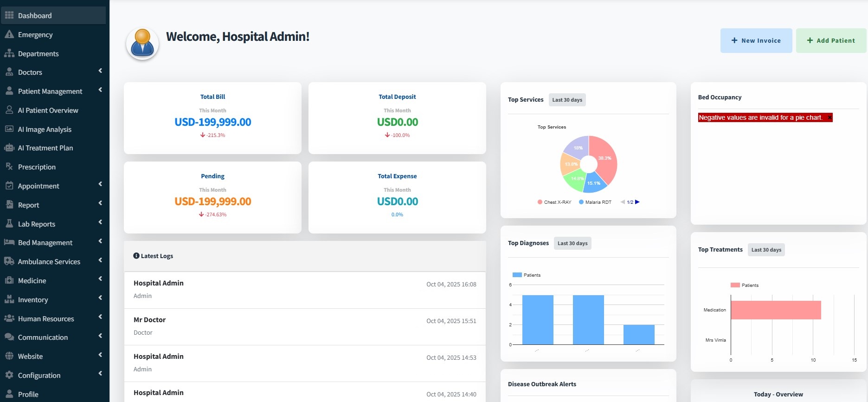Click the New Invoice button

point(756,40)
